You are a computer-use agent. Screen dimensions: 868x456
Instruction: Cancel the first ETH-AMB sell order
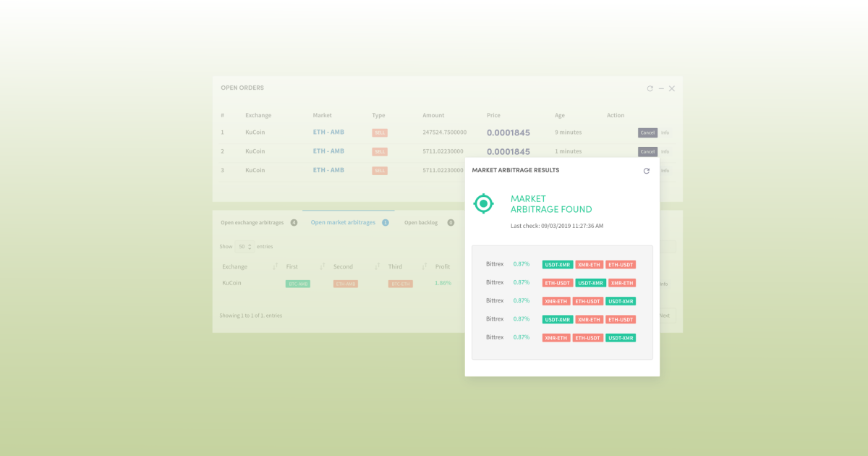click(647, 132)
